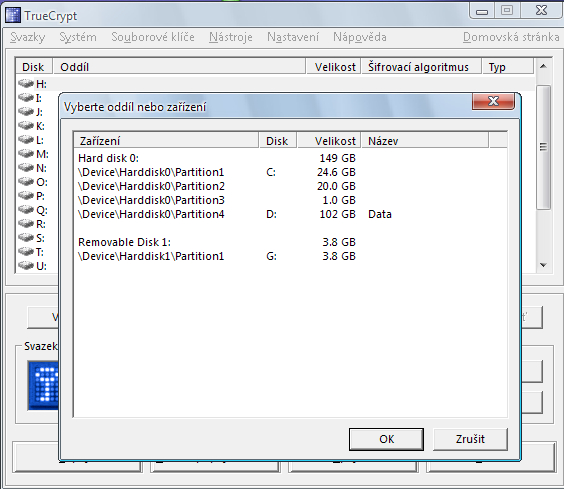
Task: Select \Device\Harddisk0\Partition4 row
Action: pyautogui.click(x=290, y=214)
